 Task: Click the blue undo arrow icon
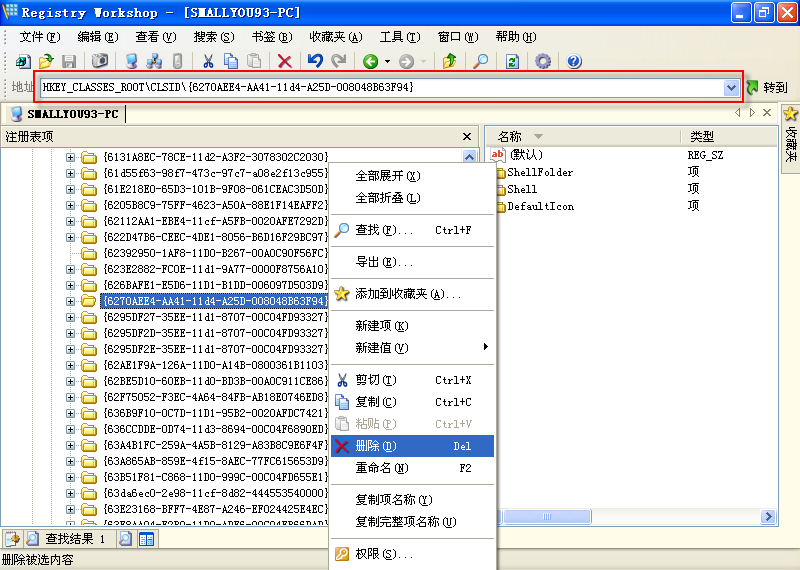[x=315, y=61]
